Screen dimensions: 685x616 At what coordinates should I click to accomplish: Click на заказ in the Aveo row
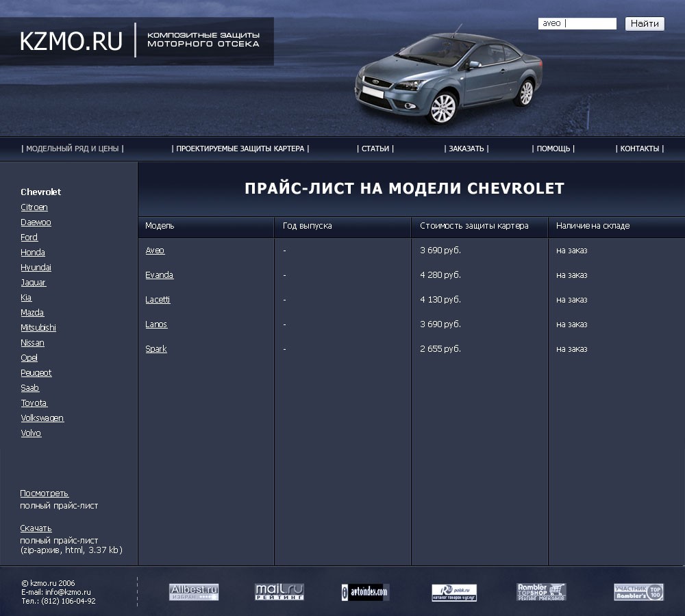coord(571,251)
